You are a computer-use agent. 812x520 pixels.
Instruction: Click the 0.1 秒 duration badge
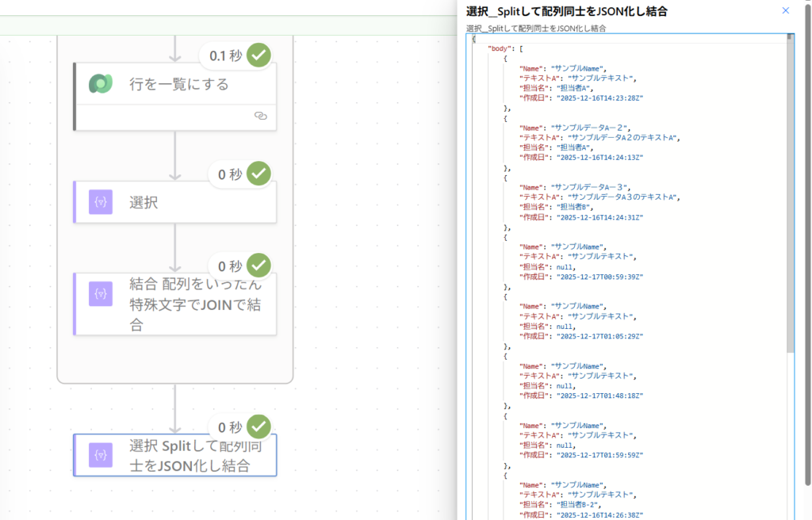[225, 55]
